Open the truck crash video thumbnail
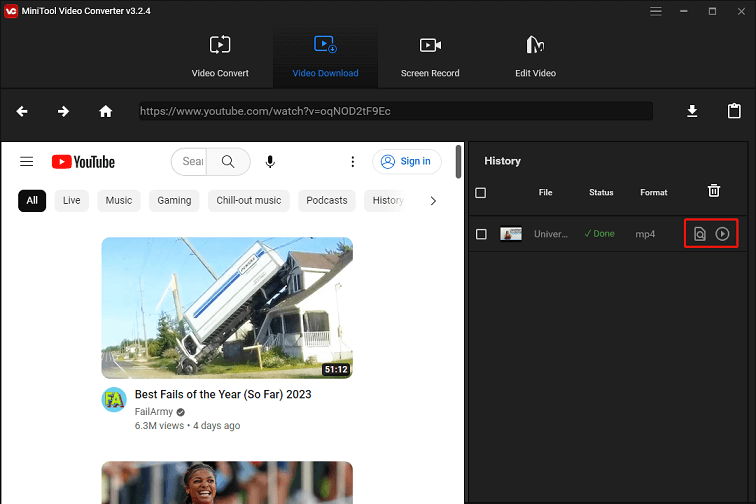756x504 pixels. pos(227,308)
